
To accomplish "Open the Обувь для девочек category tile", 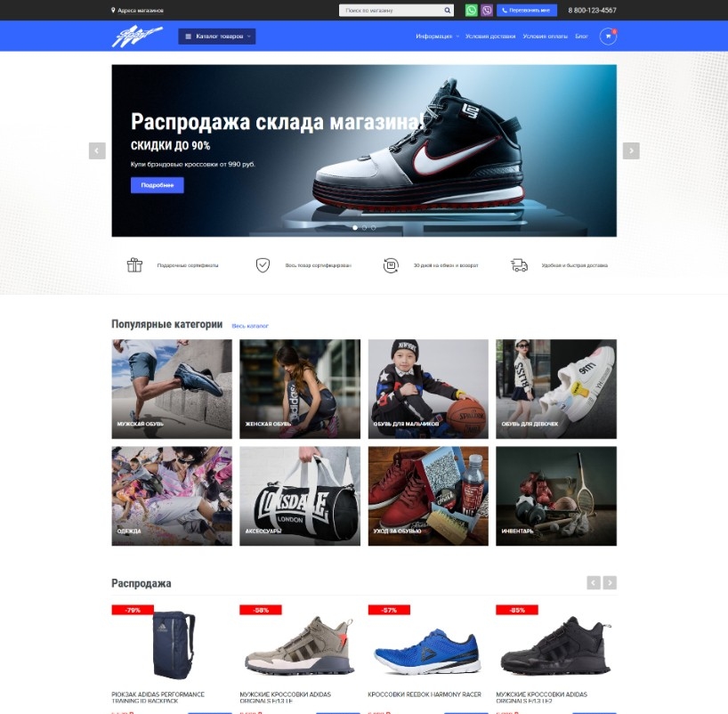I will pyautogui.click(x=556, y=389).
